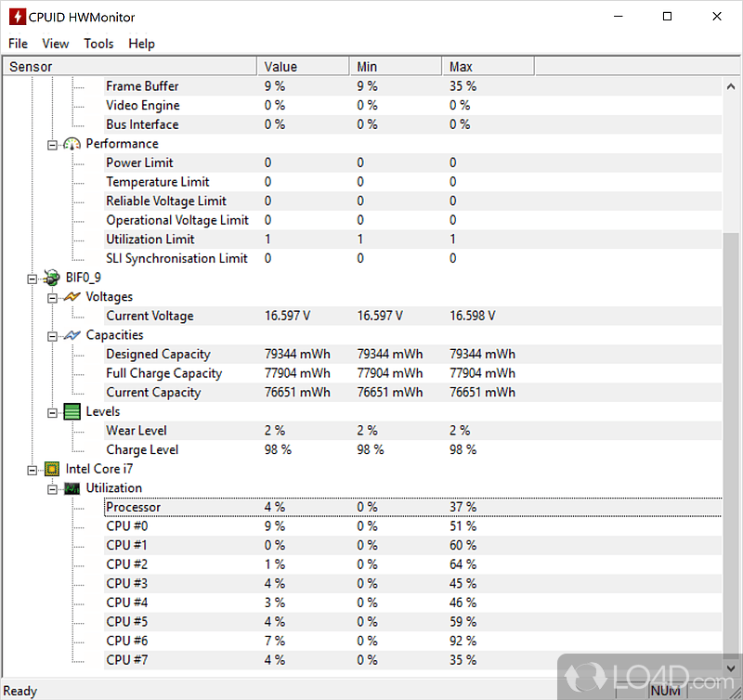
Task: Select the CPU #3 row
Action: [x=412, y=584]
